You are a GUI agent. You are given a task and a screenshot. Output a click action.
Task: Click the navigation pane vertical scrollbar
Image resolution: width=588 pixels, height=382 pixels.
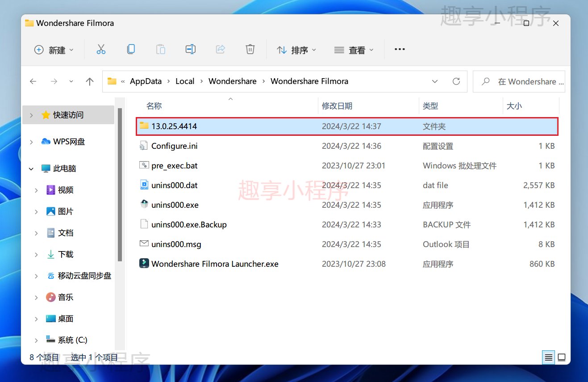click(120, 185)
